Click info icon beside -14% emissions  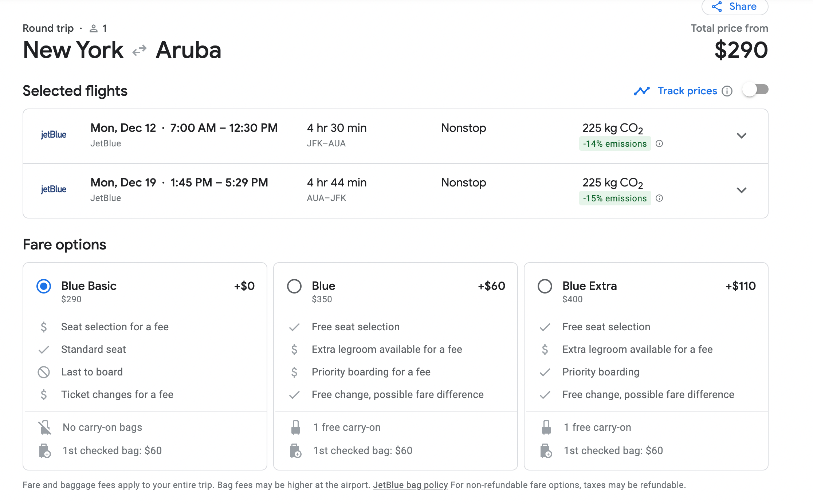[x=659, y=143]
